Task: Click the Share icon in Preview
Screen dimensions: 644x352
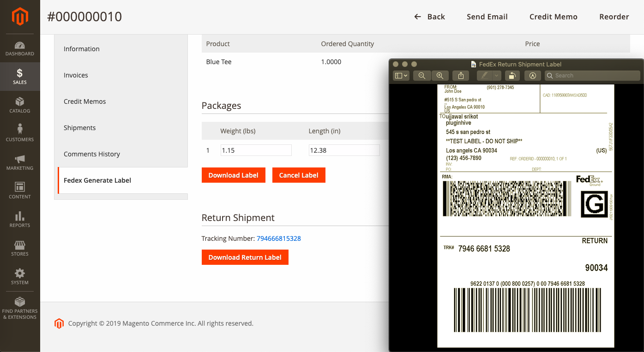Action: (461, 76)
